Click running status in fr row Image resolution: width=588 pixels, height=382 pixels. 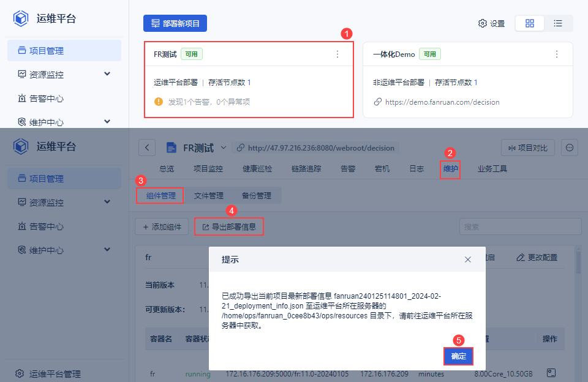coord(198,374)
